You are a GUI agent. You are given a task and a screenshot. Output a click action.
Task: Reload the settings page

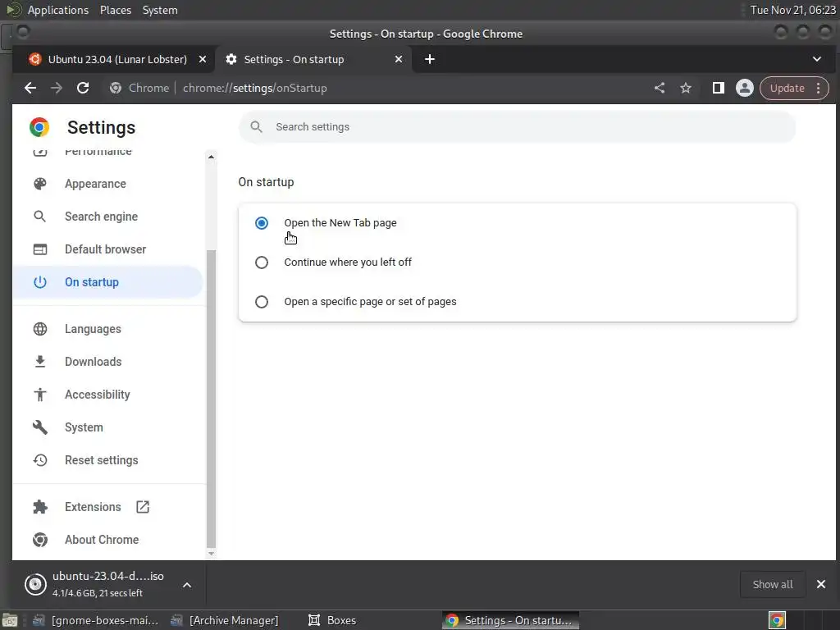[83, 88]
